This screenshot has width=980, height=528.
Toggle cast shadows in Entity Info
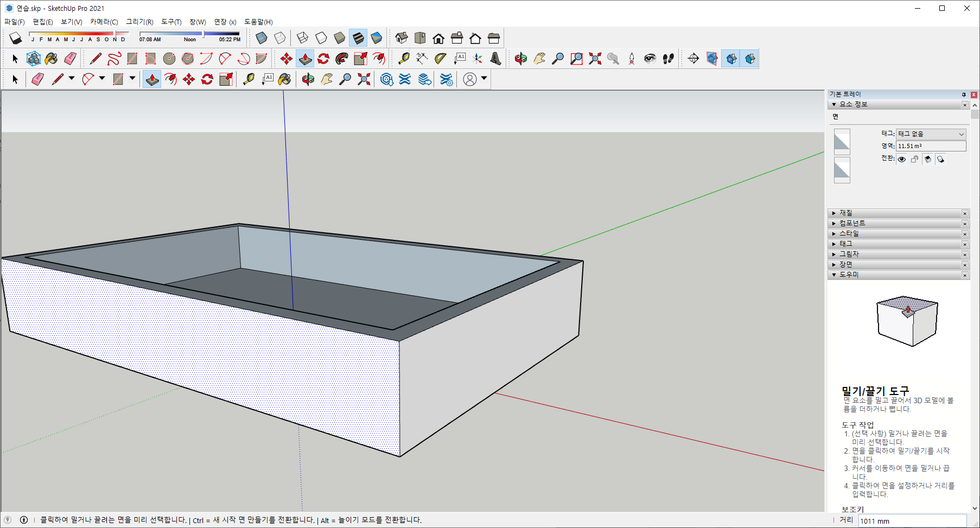(x=941, y=159)
